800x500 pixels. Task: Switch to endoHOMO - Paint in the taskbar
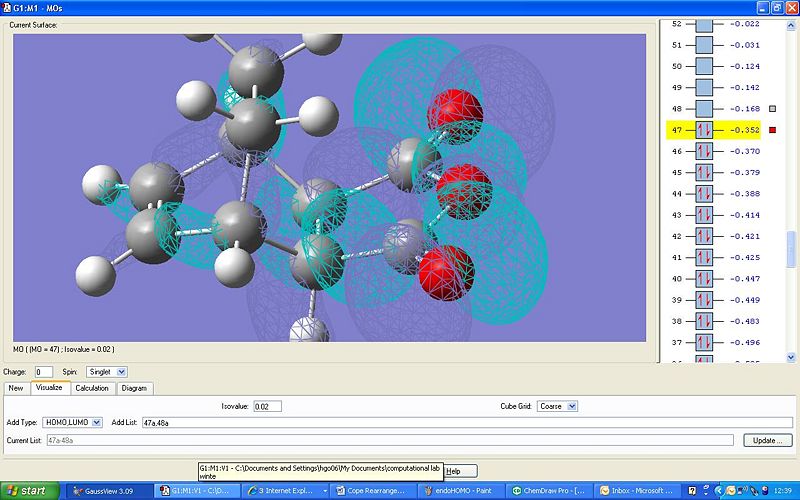click(x=463, y=491)
